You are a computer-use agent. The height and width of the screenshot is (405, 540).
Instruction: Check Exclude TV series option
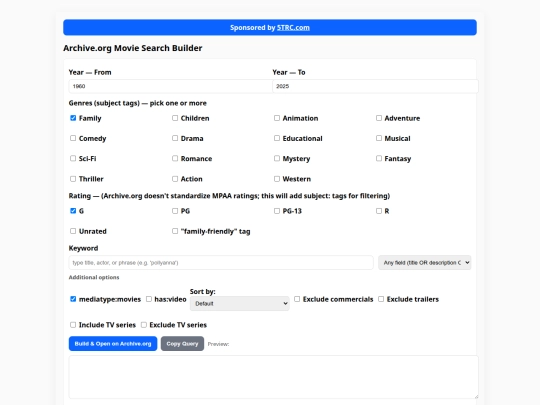click(144, 325)
